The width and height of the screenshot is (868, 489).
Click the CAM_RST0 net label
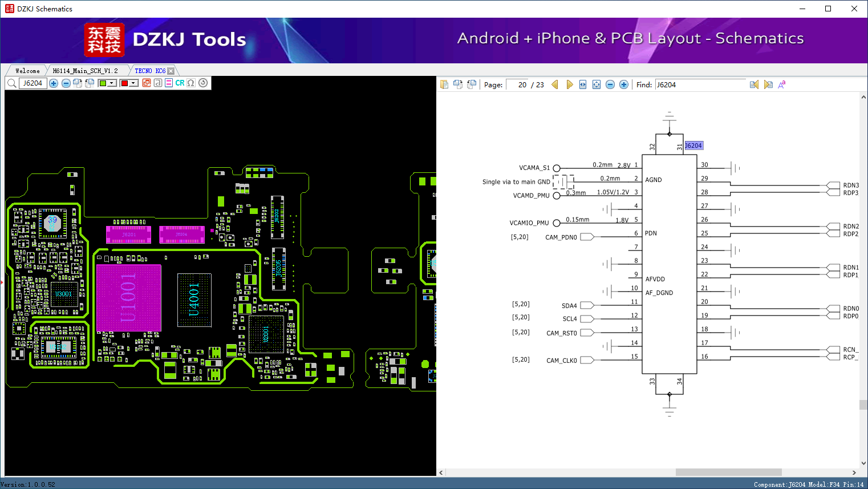(x=562, y=333)
